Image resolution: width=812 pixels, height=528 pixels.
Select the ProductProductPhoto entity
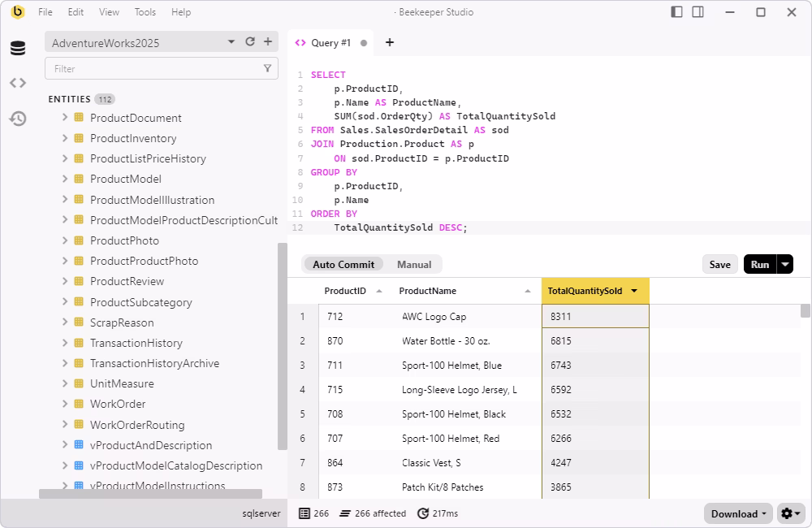tap(144, 261)
